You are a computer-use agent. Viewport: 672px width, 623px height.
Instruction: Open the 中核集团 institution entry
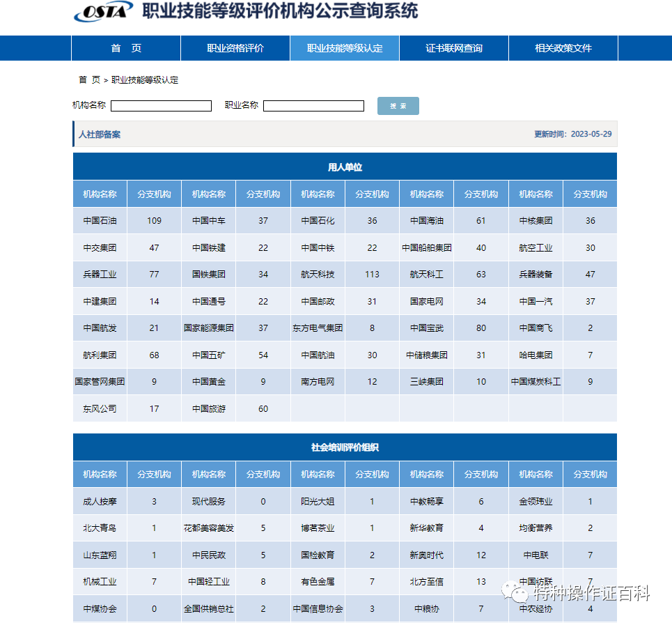point(536,221)
